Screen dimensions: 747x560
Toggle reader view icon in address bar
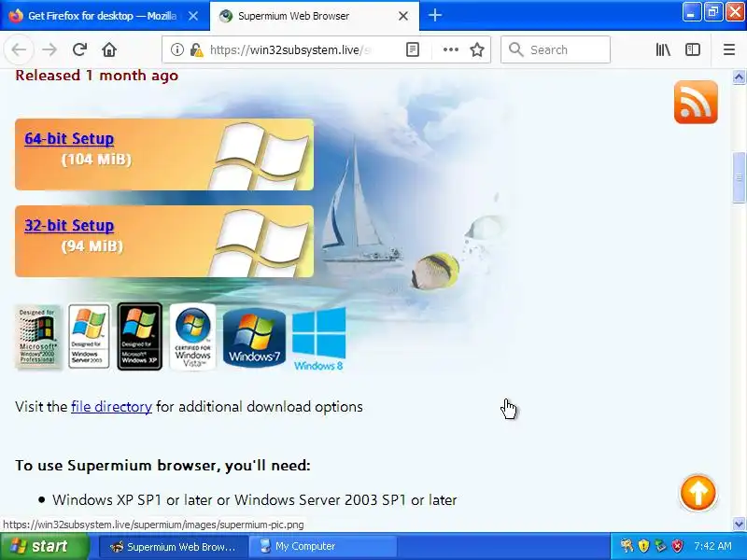[413, 49]
